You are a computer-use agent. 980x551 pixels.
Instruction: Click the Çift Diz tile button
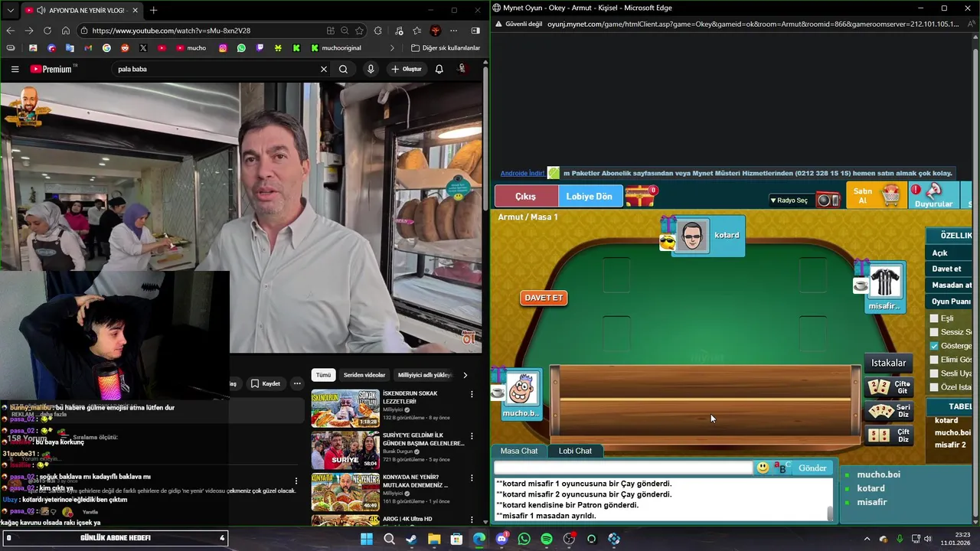pos(889,435)
